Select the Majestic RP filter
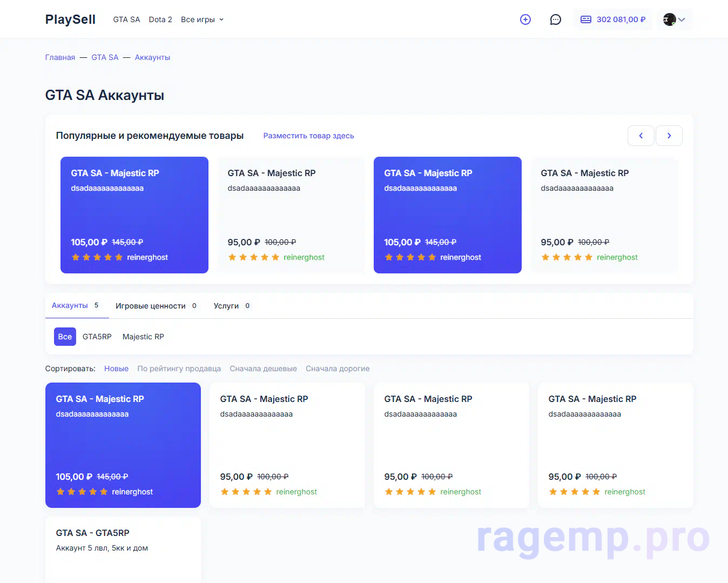Viewport: 728px width, 583px height. coord(143,337)
